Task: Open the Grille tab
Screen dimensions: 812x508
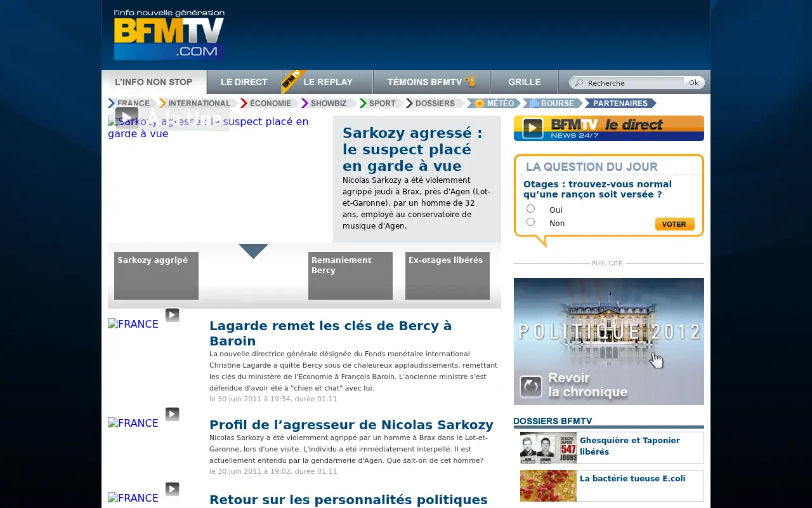Action: (525, 82)
